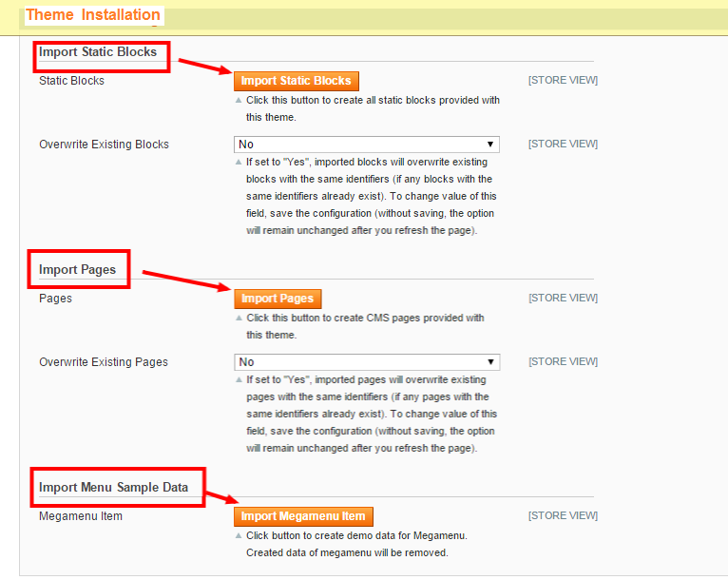Click [STORE VIEW] beside Megamenu Item

(x=563, y=516)
